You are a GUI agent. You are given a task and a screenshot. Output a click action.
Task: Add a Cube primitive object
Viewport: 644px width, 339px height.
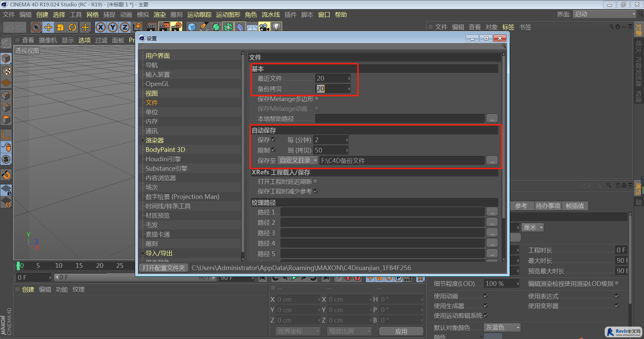coord(192,27)
